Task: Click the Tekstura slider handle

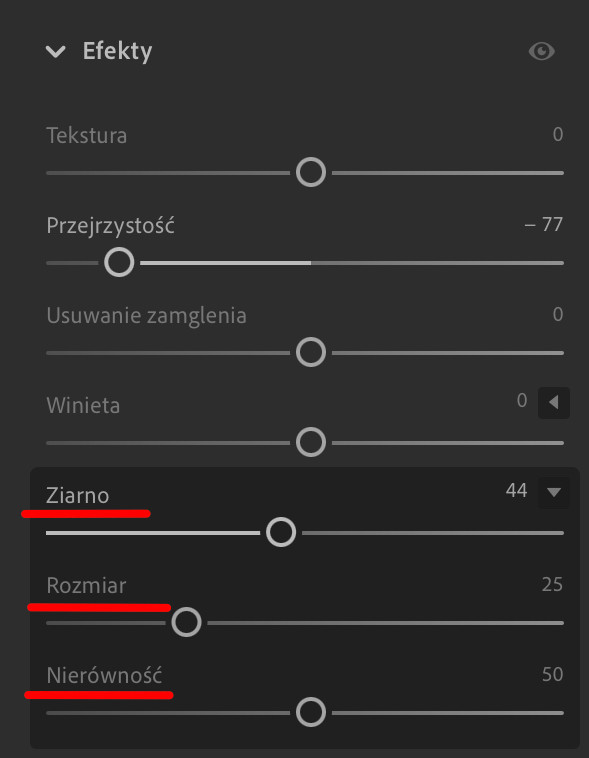Action: [310, 173]
